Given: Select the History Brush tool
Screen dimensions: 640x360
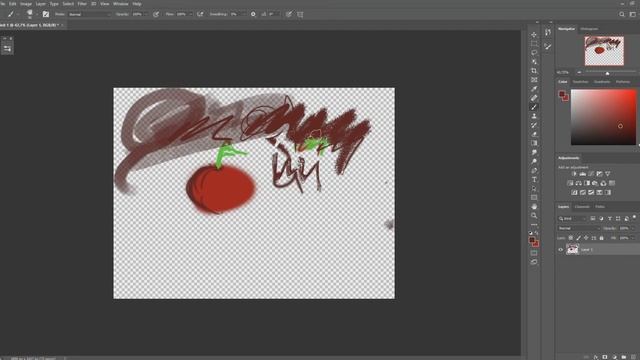Looking at the screenshot, I should [x=534, y=125].
